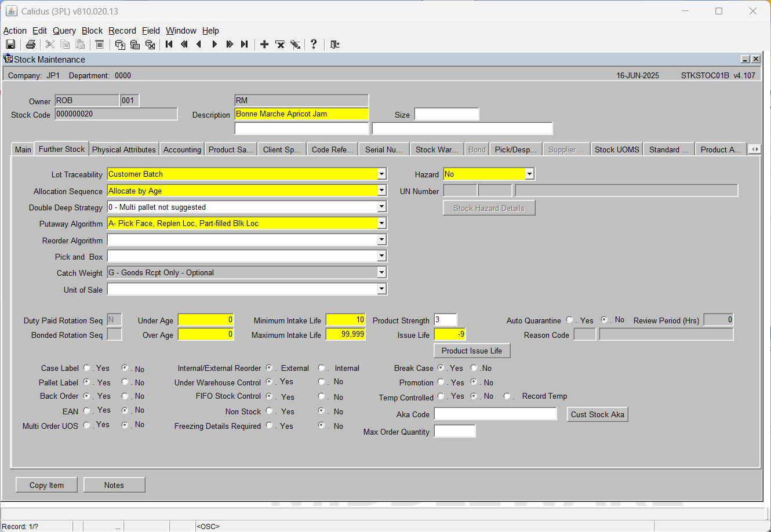This screenshot has height=532, width=771.
Task: Go to last record arrow icon
Action: (245, 45)
